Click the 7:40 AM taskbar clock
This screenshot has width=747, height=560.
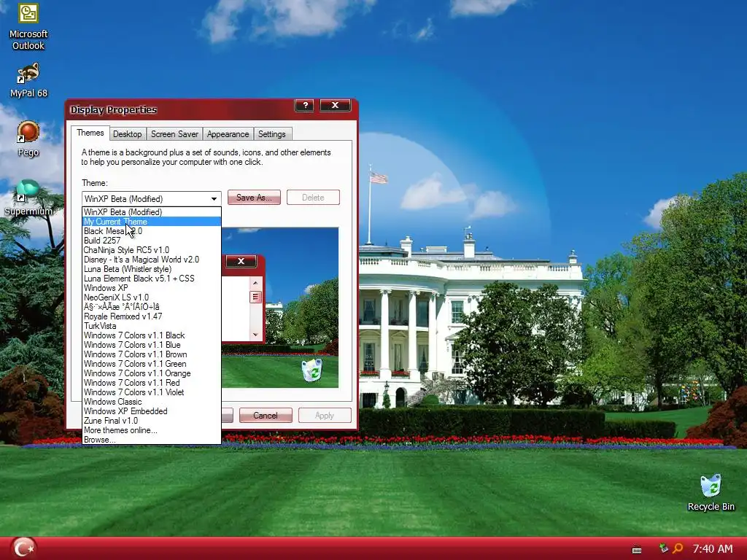point(713,548)
